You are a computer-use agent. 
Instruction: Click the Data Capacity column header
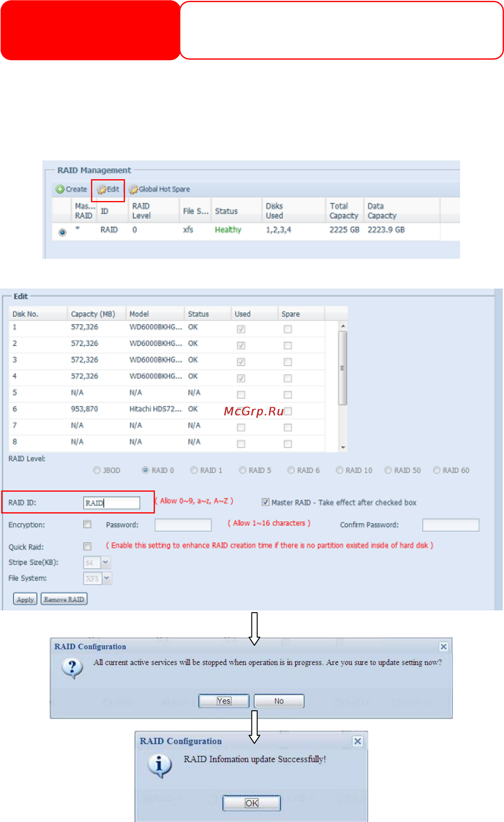click(402, 210)
